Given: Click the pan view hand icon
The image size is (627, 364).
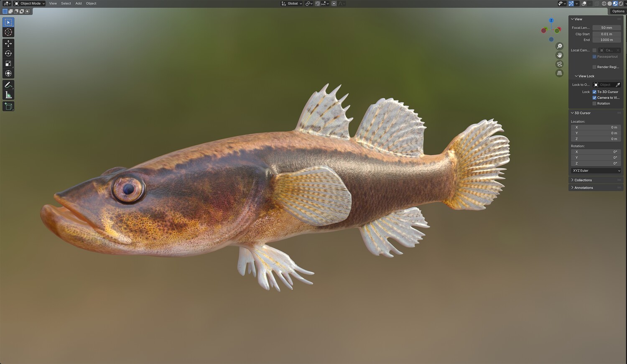Looking at the screenshot, I should (559, 55).
